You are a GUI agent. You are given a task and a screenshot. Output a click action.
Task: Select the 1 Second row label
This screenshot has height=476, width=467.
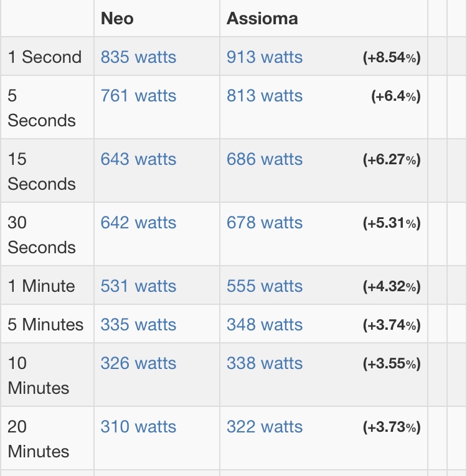pyautogui.click(x=45, y=57)
